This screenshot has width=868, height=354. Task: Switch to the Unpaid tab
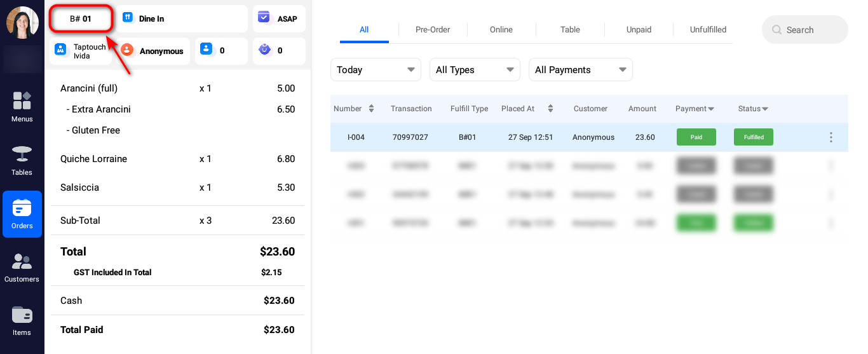(x=639, y=30)
